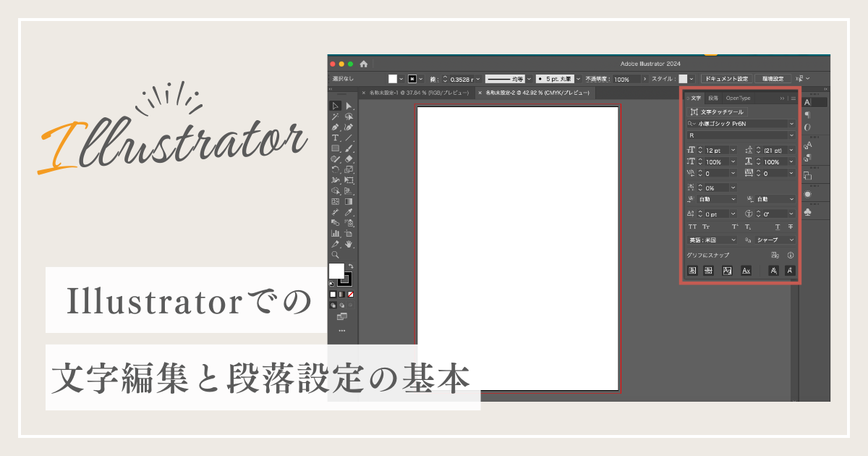Click the 環境設定 button

tap(773, 79)
